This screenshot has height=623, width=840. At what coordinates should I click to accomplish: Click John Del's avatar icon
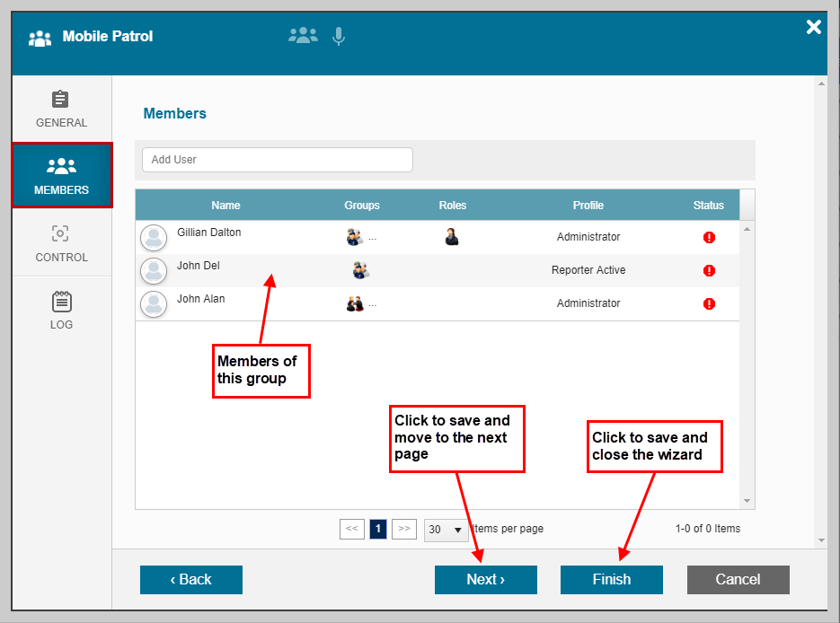point(154,271)
